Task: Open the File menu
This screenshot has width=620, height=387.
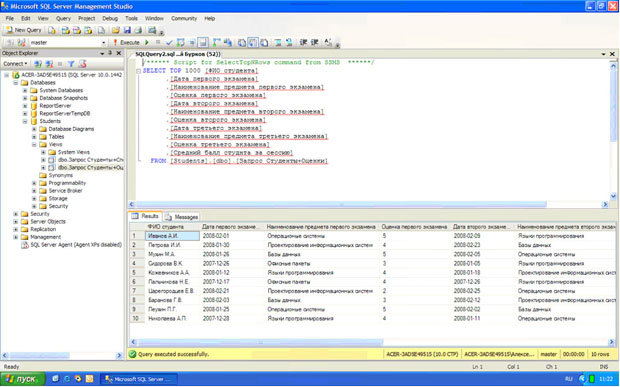Action: (x=9, y=18)
